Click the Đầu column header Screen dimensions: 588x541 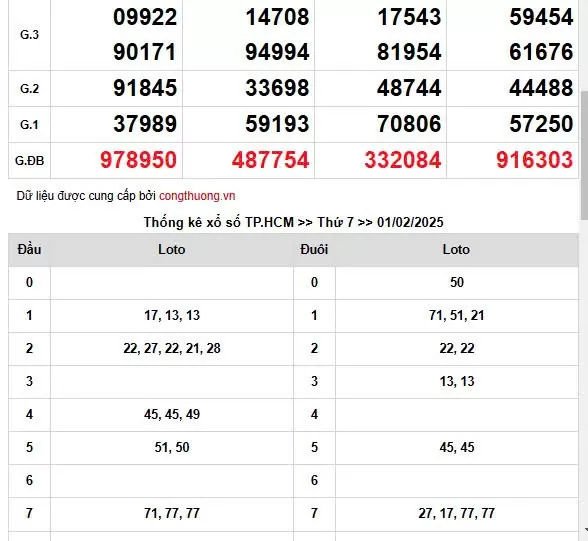click(x=29, y=249)
